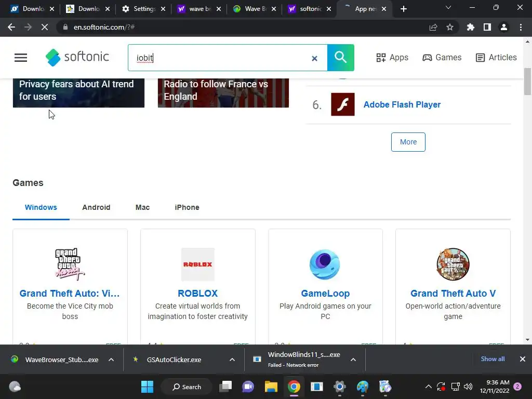Switch to the Android games tab
This screenshot has height=399, width=532.
coord(96,207)
